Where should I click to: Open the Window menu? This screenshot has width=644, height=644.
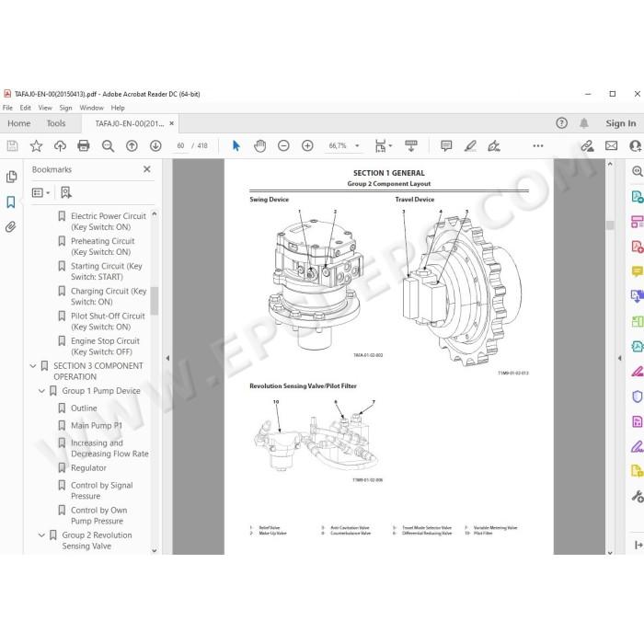(92, 108)
